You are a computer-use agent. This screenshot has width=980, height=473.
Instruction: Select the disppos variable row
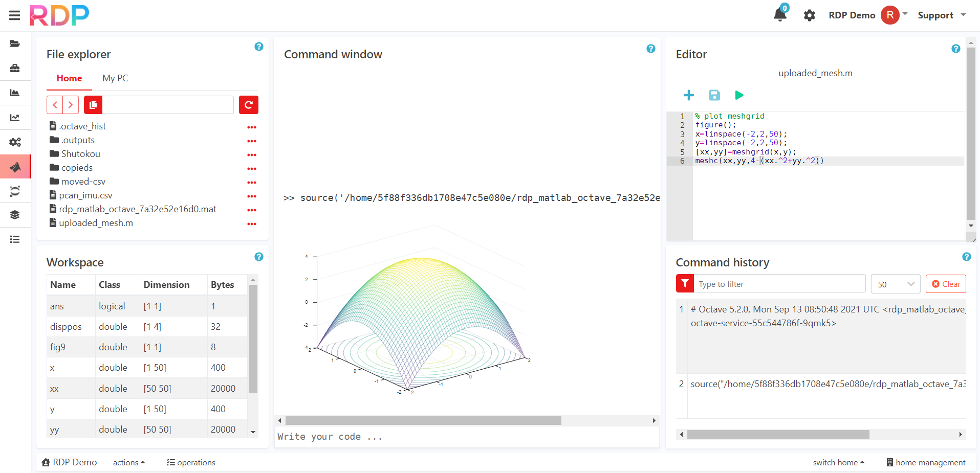point(147,327)
